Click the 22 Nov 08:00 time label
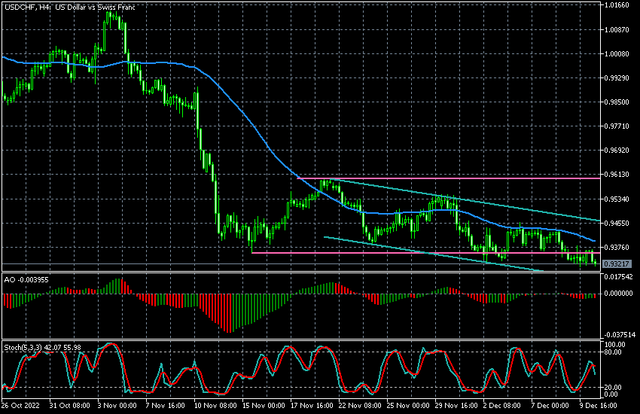The image size is (640, 414). (x=359, y=405)
